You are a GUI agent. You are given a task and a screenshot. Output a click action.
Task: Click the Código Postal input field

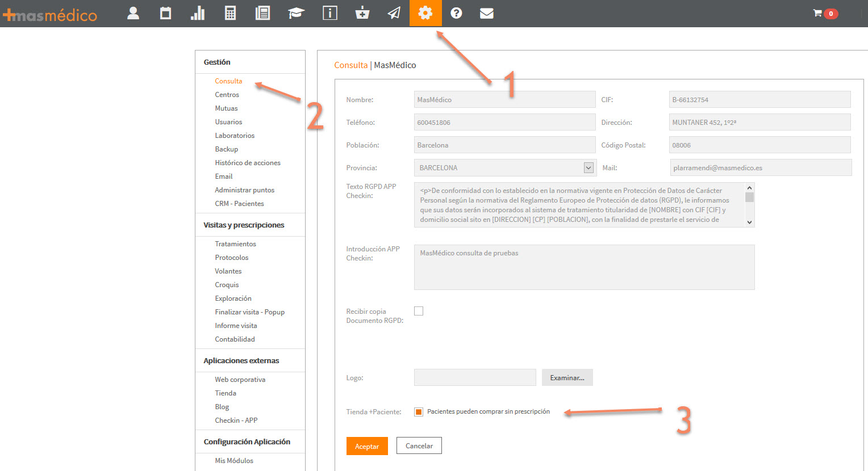tap(760, 145)
